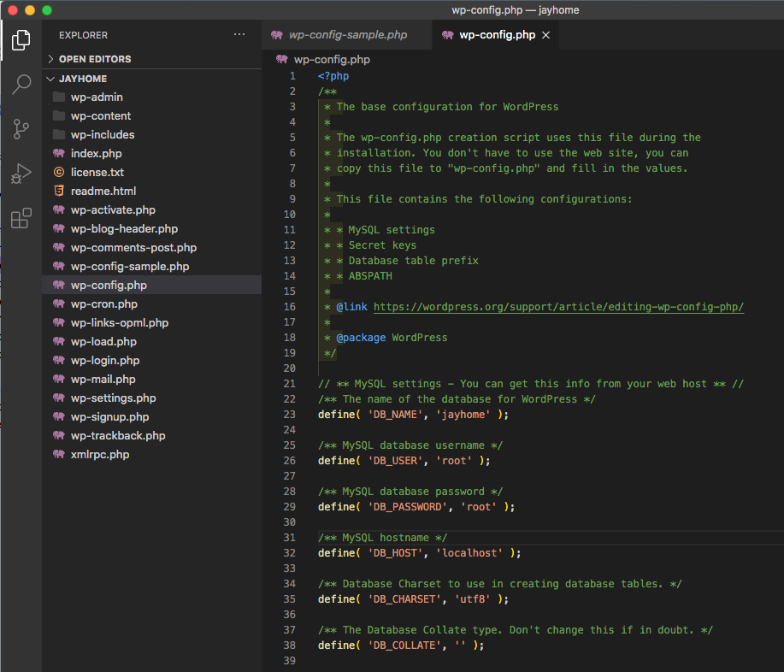Image resolution: width=784 pixels, height=672 pixels.
Task: Click the wp-config.php breadcrumb
Action: [x=332, y=60]
